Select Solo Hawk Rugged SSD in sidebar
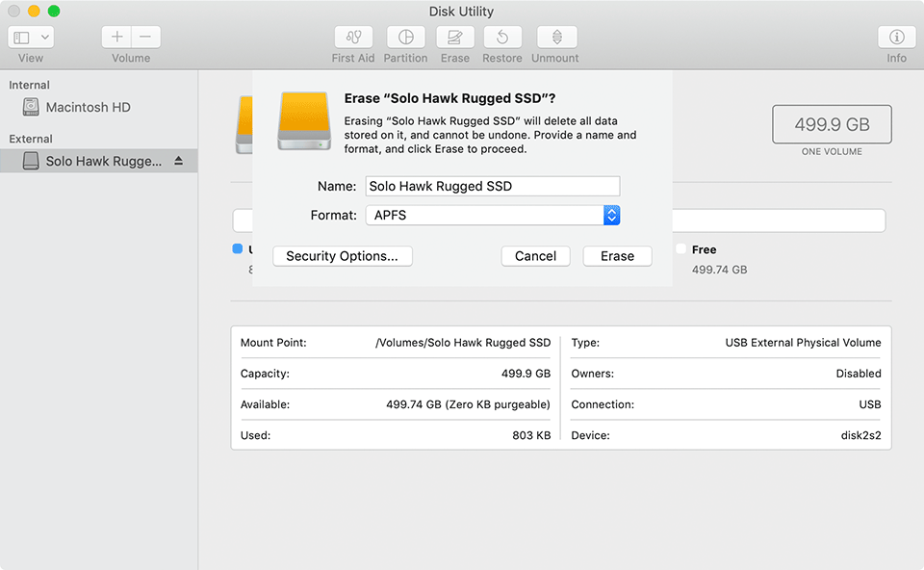Image resolution: width=924 pixels, height=570 pixels. click(x=103, y=161)
